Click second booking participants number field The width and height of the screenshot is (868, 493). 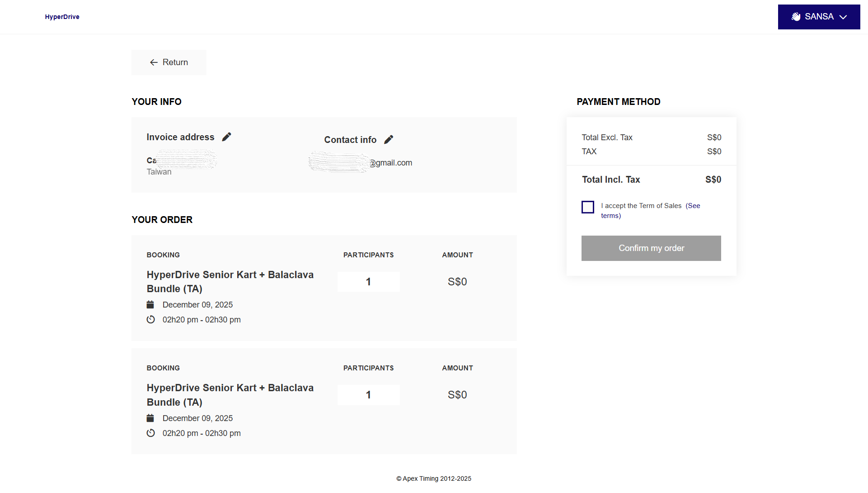(x=368, y=395)
